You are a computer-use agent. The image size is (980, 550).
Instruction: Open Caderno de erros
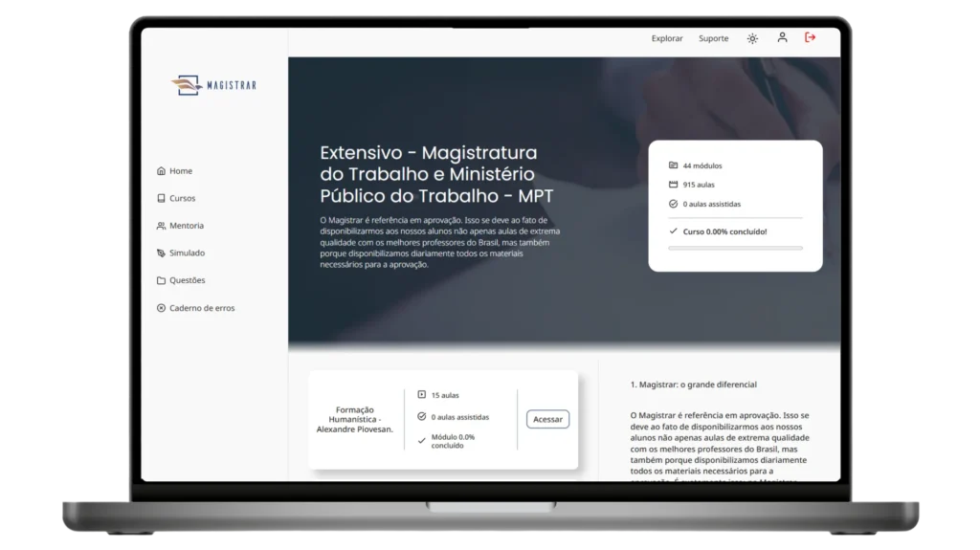pos(195,308)
